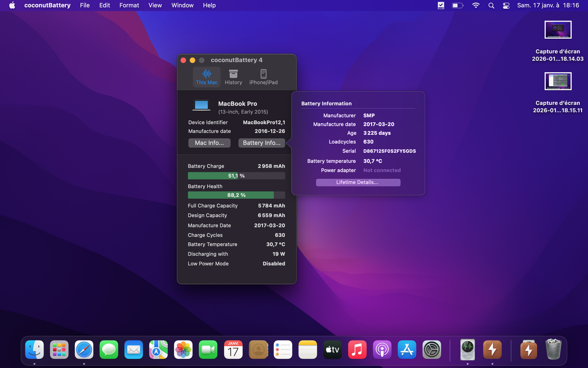
Task: Click the Design Capacity 6 559 mAh value
Action: 271,215
